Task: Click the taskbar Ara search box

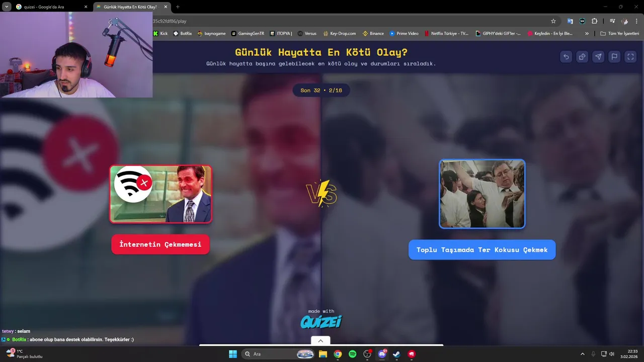Action: pos(279,354)
